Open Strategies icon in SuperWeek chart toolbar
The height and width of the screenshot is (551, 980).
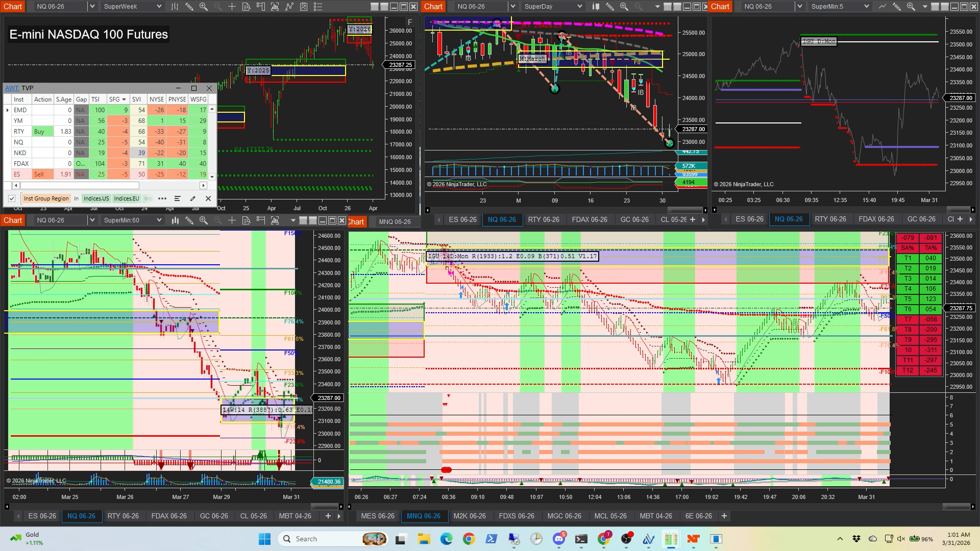tap(289, 7)
